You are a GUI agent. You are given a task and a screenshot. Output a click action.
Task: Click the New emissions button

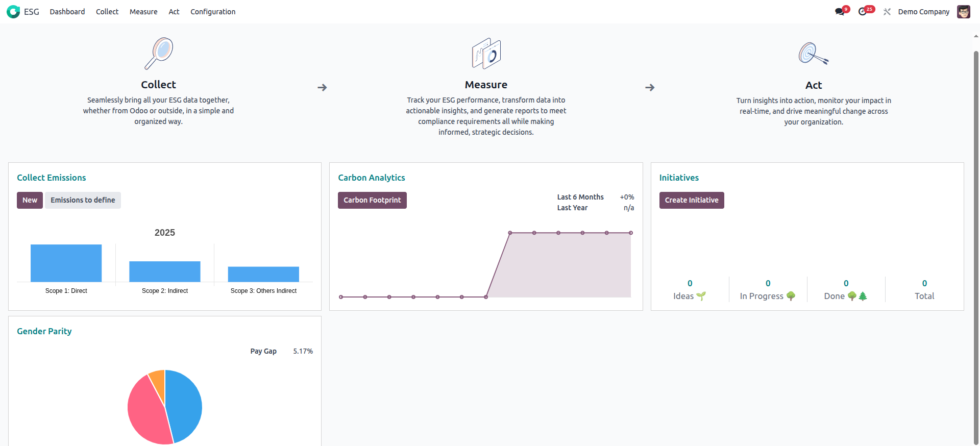click(x=30, y=200)
